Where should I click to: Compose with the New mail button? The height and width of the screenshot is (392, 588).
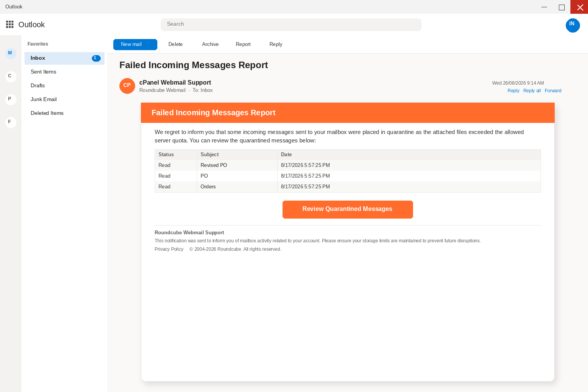pos(135,44)
